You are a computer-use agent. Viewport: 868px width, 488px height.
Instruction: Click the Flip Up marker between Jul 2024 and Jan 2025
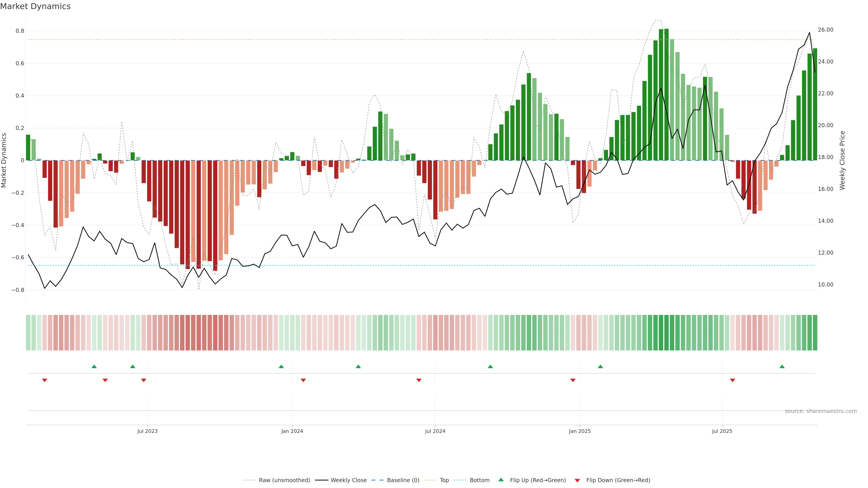pos(490,366)
